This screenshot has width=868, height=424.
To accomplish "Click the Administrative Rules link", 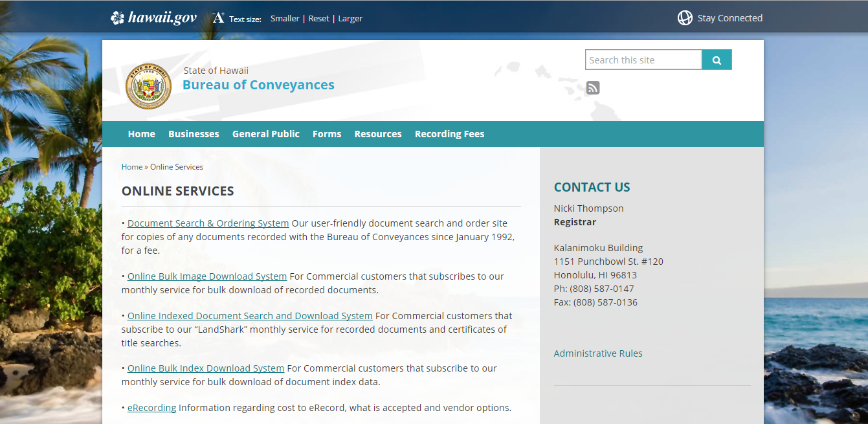I will [x=597, y=353].
